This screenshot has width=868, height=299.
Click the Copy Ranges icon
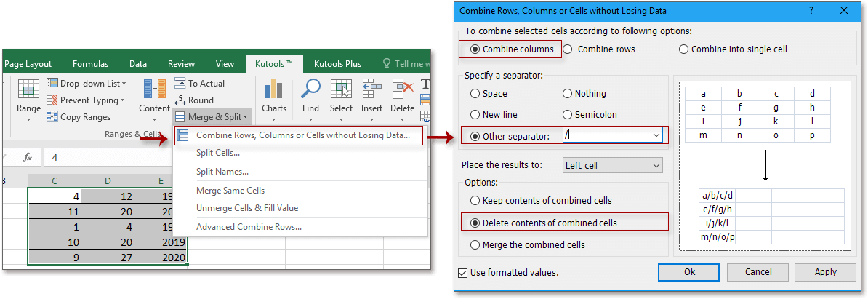click(x=53, y=117)
